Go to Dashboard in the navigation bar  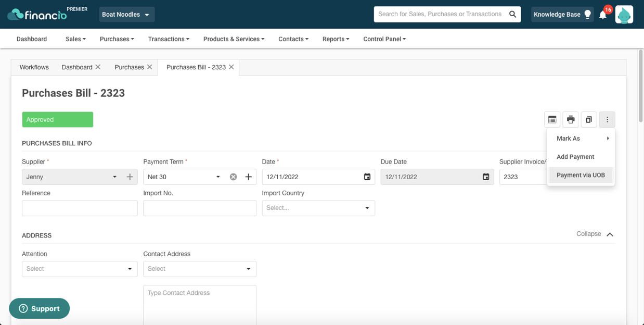tap(32, 39)
